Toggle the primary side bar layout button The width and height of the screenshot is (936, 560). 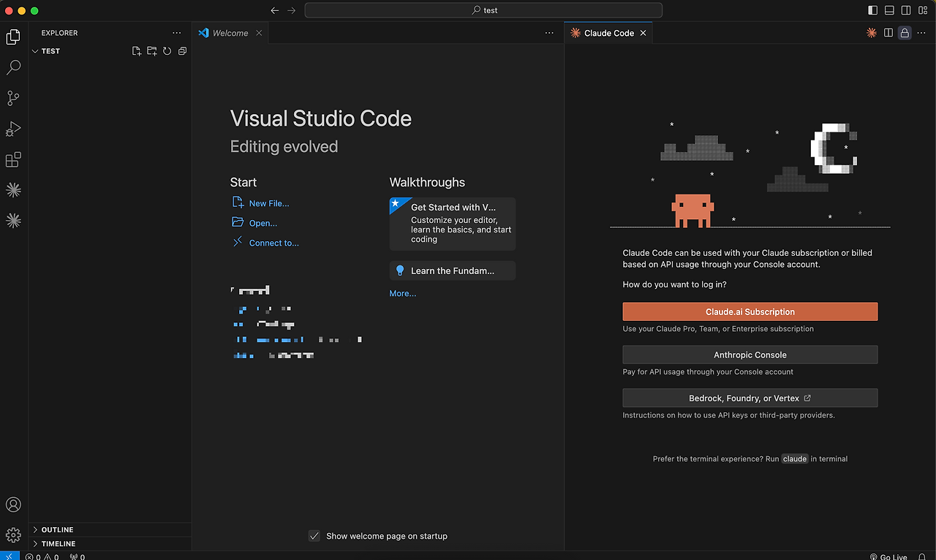[x=872, y=10]
